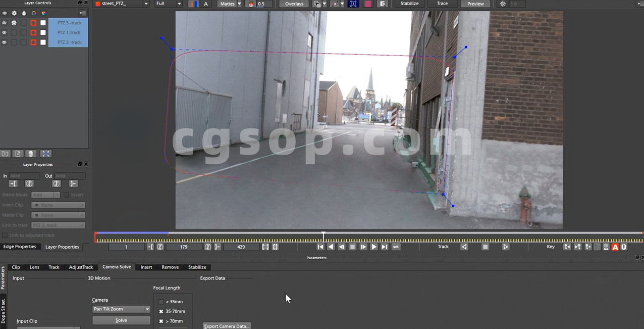Track backwards button
644x329 pixels.
[464, 247]
